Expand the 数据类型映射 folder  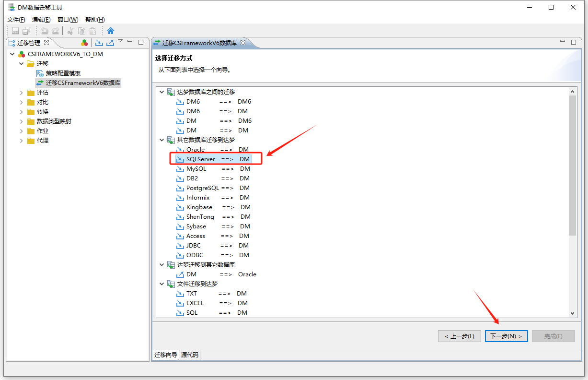pos(21,121)
